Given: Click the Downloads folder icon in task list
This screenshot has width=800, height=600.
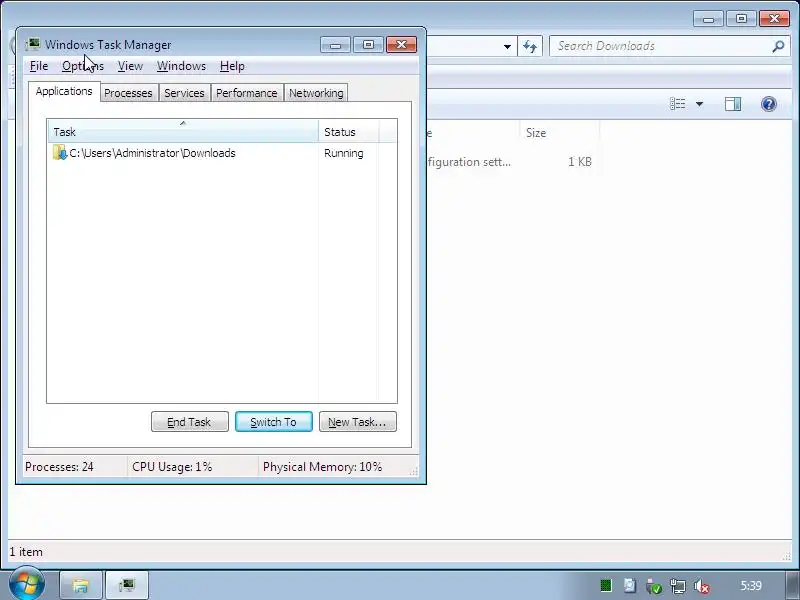Looking at the screenshot, I should [60, 153].
